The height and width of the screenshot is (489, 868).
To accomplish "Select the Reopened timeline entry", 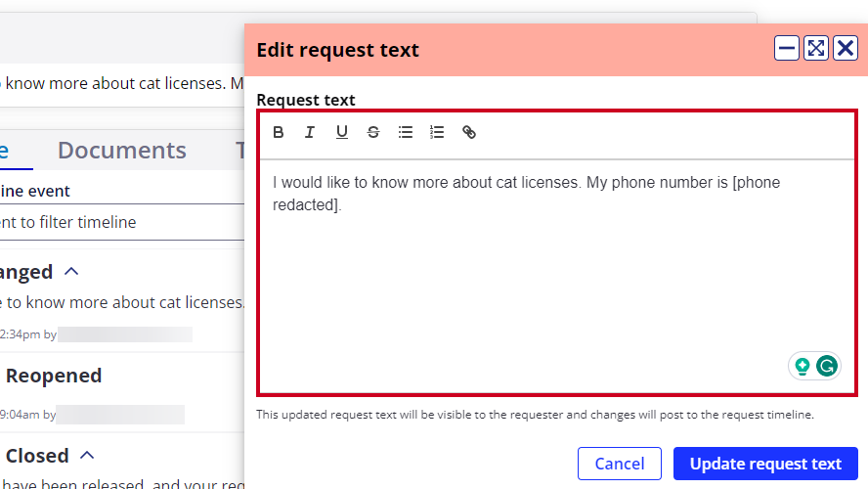I will tap(54, 376).
